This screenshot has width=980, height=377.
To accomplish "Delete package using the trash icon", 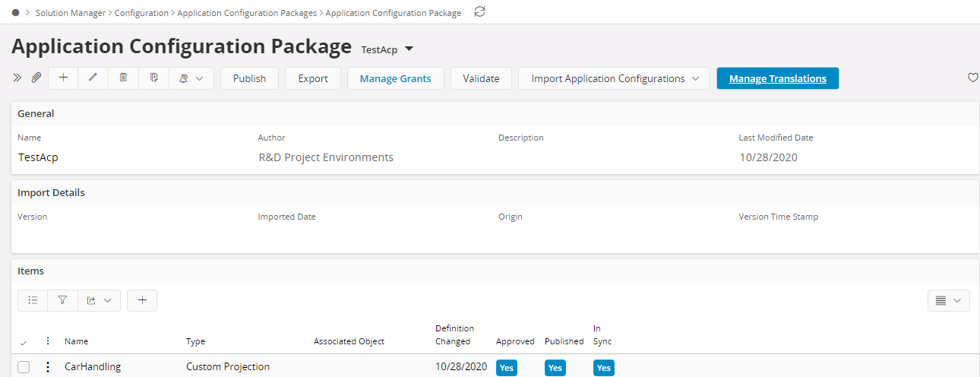I will (x=123, y=78).
